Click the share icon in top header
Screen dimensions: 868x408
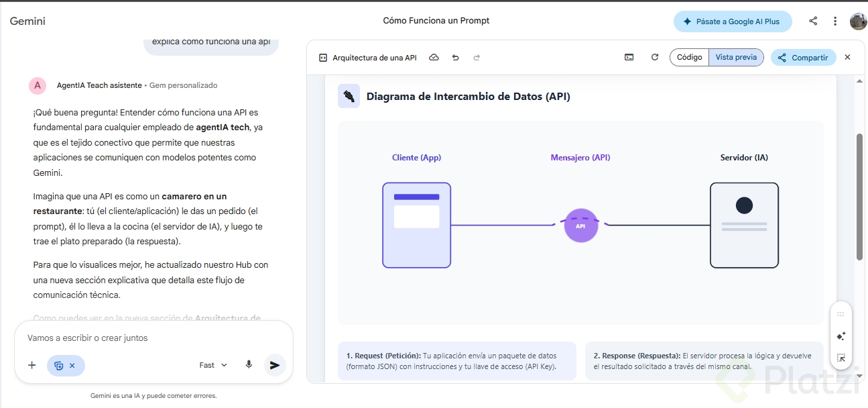[813, 21]
